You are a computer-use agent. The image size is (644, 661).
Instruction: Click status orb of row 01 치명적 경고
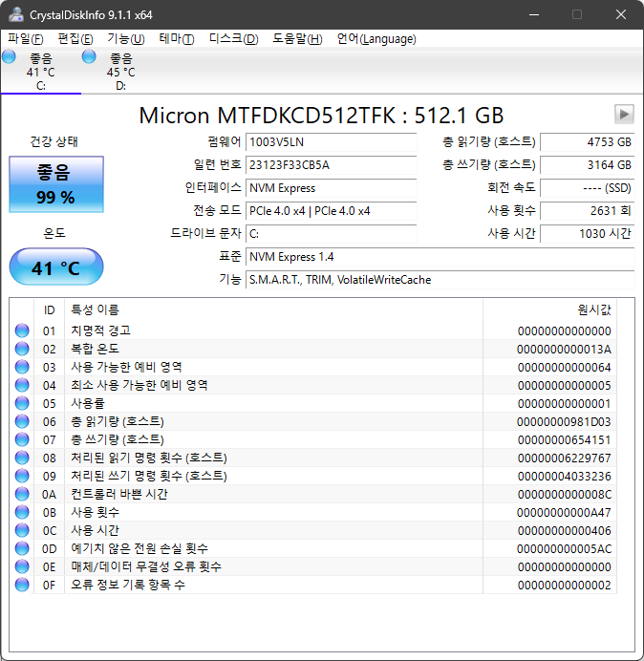tap(22, 330)
